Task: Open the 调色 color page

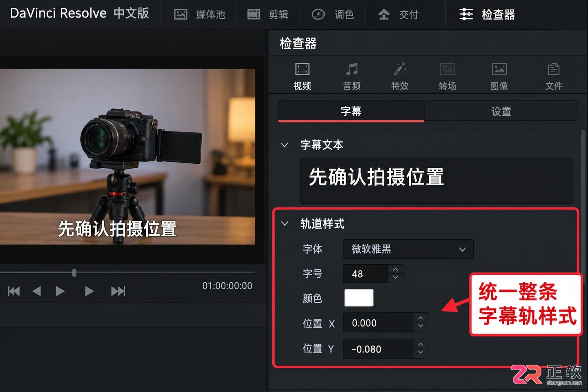Action: (333, 15)
